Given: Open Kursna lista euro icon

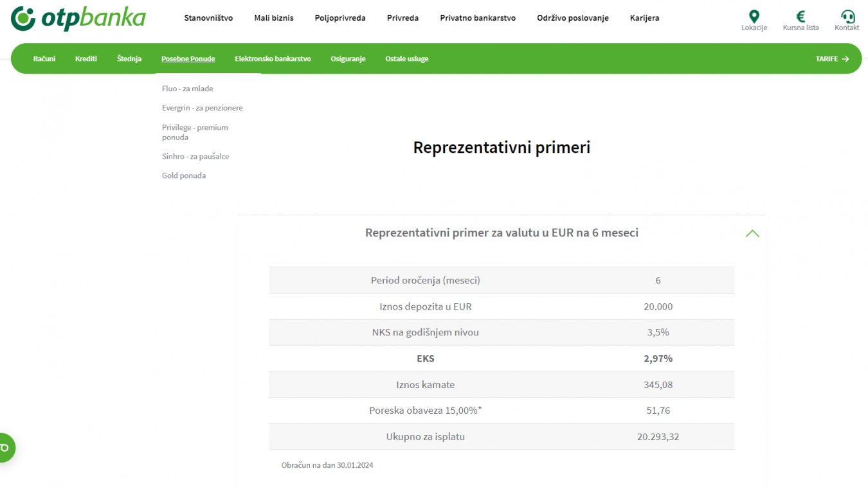Looking at the screenshot, I should [800, 17].
